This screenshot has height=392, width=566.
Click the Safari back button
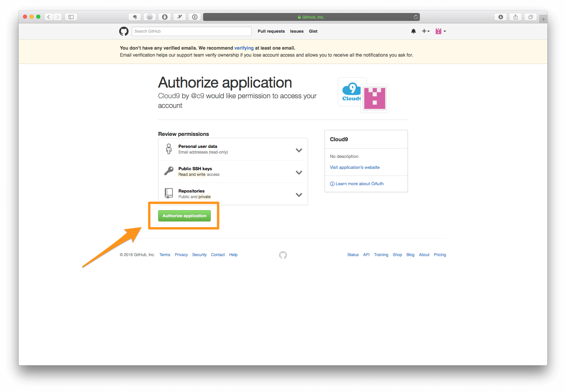[49, 17]
